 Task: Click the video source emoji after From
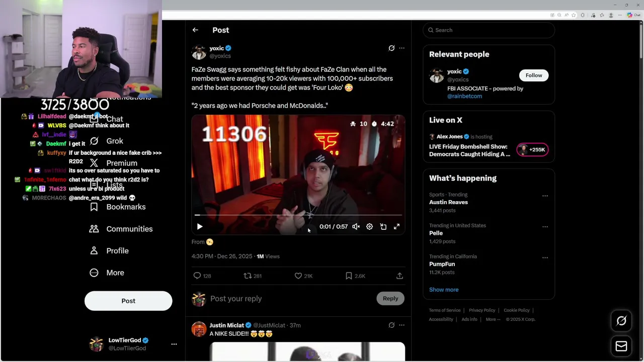[210, 242]
